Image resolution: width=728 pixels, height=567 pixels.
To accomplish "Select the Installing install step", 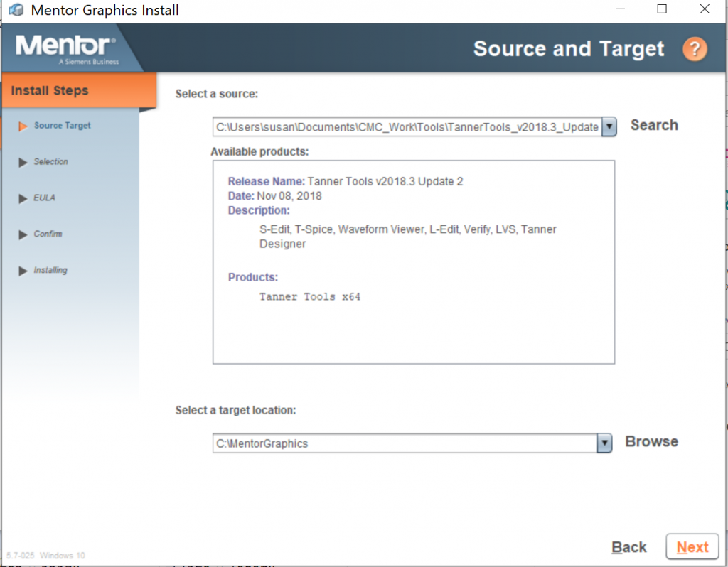I will (x=50, y=270).
